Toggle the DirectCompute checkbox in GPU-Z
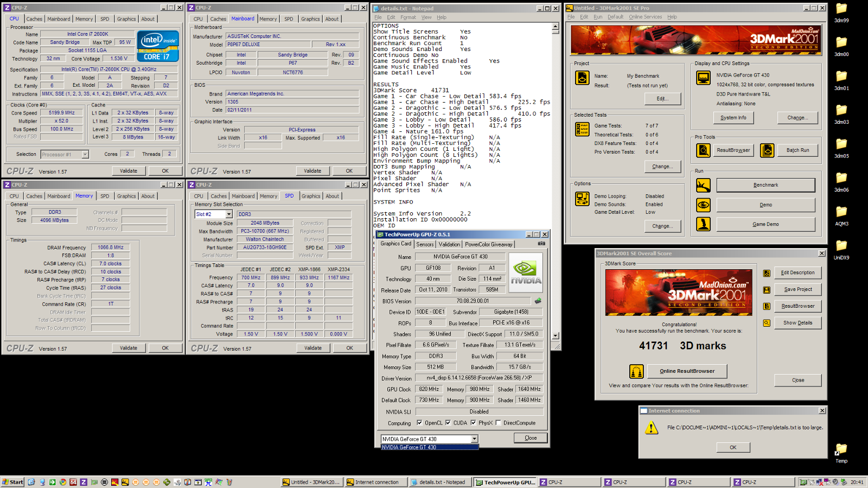868x488 pixels. [x=498, y=423]
